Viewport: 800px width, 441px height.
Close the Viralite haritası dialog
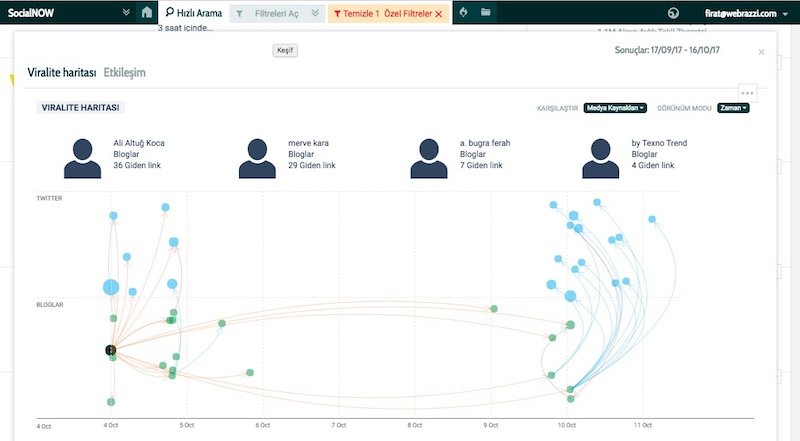tap(761, 51)
